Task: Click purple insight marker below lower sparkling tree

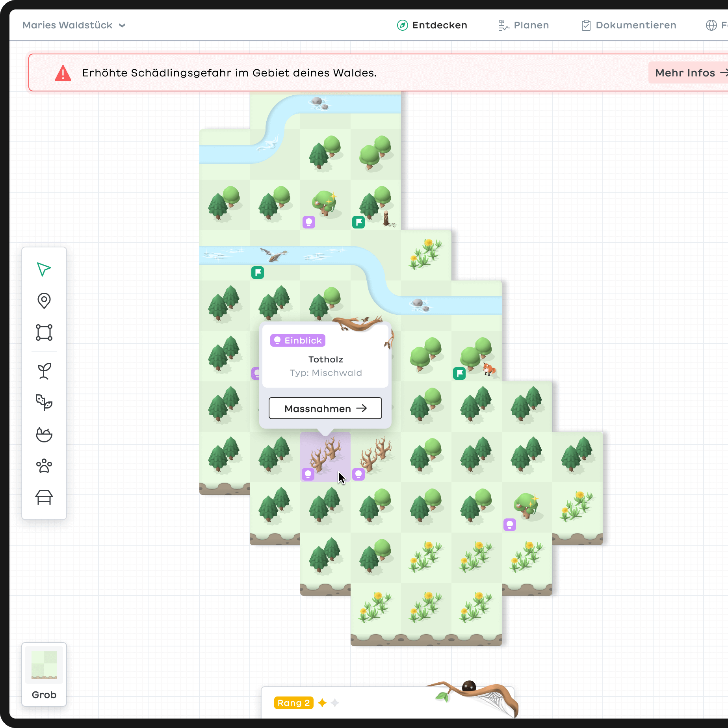Action: click(x=510, y=525)
